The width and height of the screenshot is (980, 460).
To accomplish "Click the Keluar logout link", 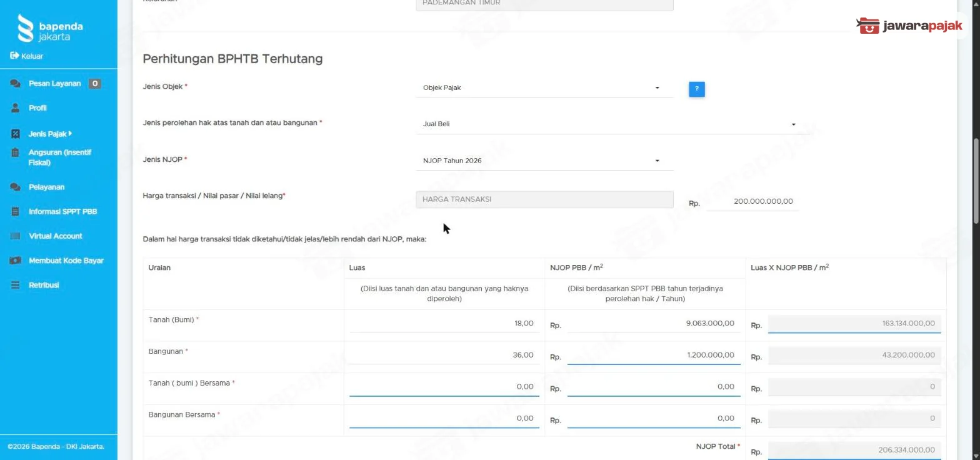I will coord(32,56).
